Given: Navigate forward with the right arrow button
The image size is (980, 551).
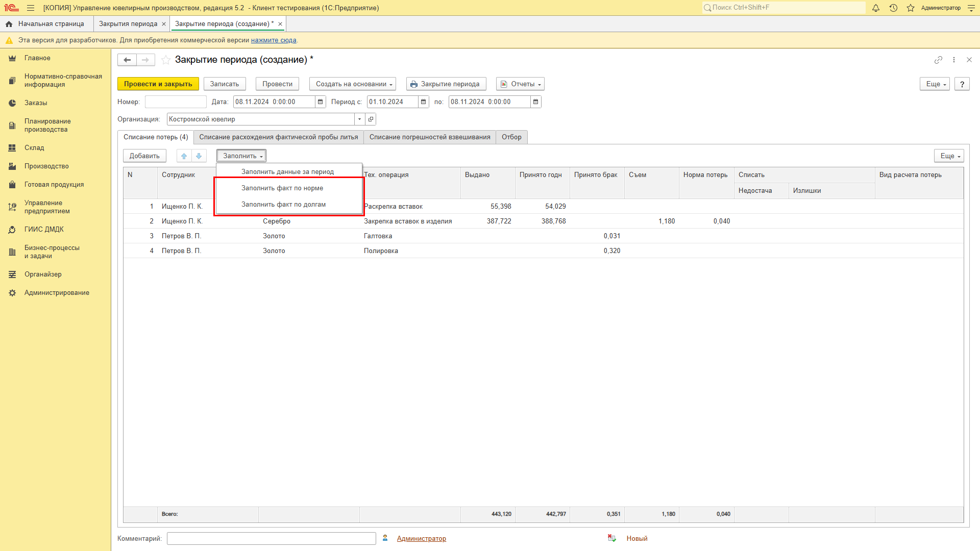Looking at the screenshot, I should (x=145, y=60).
